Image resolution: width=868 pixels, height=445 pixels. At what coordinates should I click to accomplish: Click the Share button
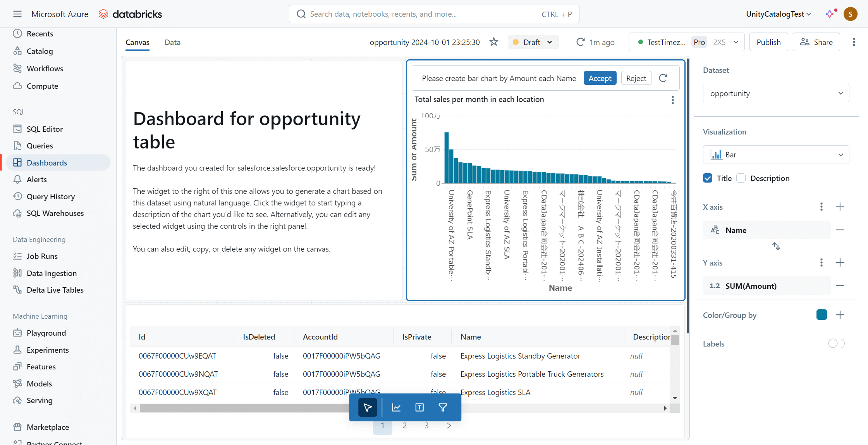coord(816,42)
